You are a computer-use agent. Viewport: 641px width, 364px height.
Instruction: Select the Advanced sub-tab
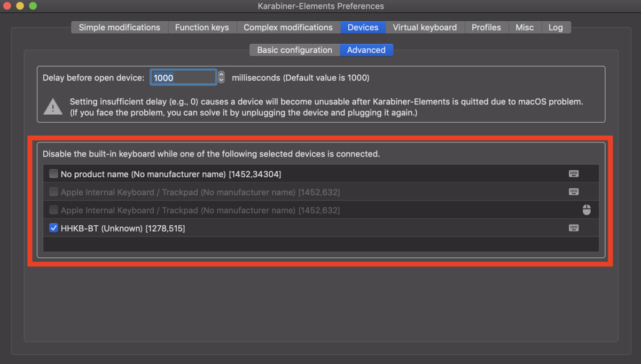pos(366,50)
